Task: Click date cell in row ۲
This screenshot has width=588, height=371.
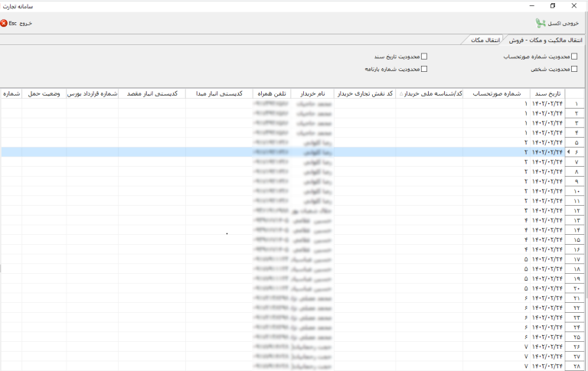Action: pyautogui.click(x=547, y=113)
